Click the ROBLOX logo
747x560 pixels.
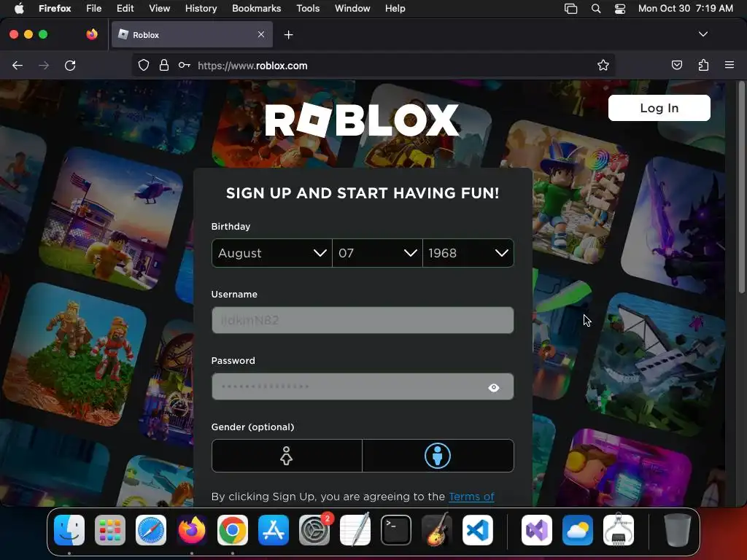click(x=362, y=120)
